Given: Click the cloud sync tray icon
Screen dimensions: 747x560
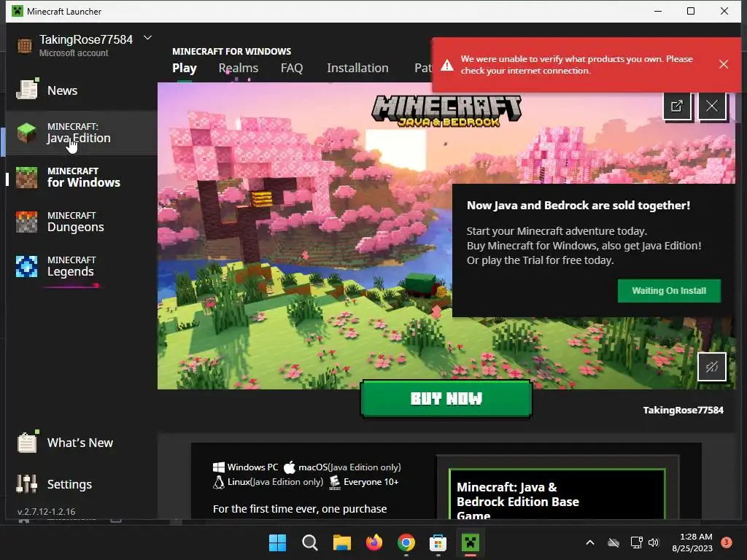Looking at the screenshot, I should click(x=614, y=542).
